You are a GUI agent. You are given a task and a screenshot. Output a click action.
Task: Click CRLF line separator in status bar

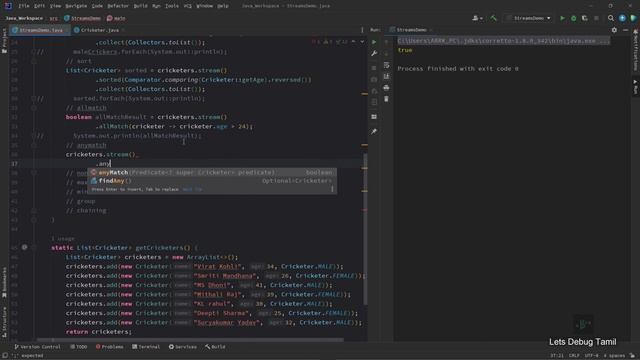(x=574, y=356)
